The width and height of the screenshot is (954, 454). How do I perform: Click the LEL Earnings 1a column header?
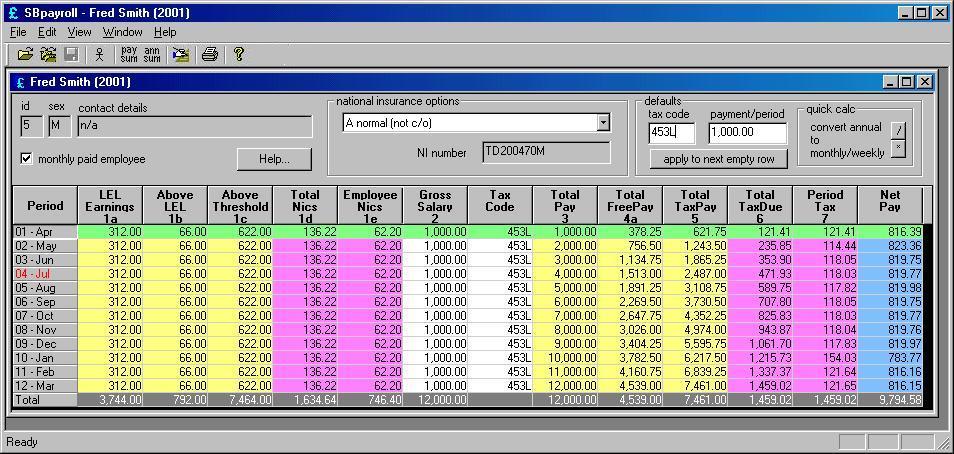[x=110, y=206]
